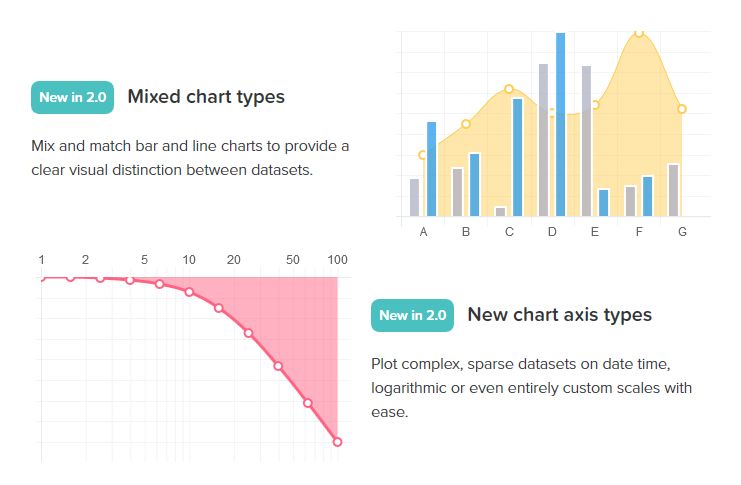Select the 'New chart axis types' heading
This screenshot has width=741, height=485.
(560, 315)
